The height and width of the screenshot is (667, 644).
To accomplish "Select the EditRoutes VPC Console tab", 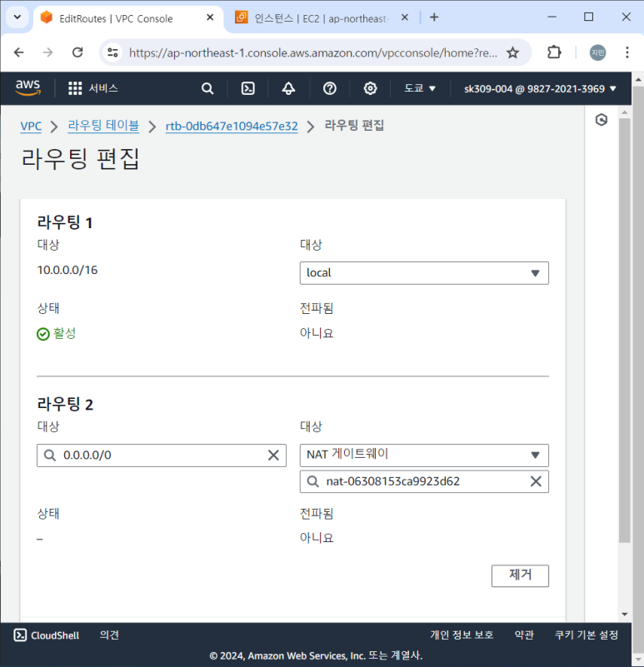I will [x=116, y=18].
